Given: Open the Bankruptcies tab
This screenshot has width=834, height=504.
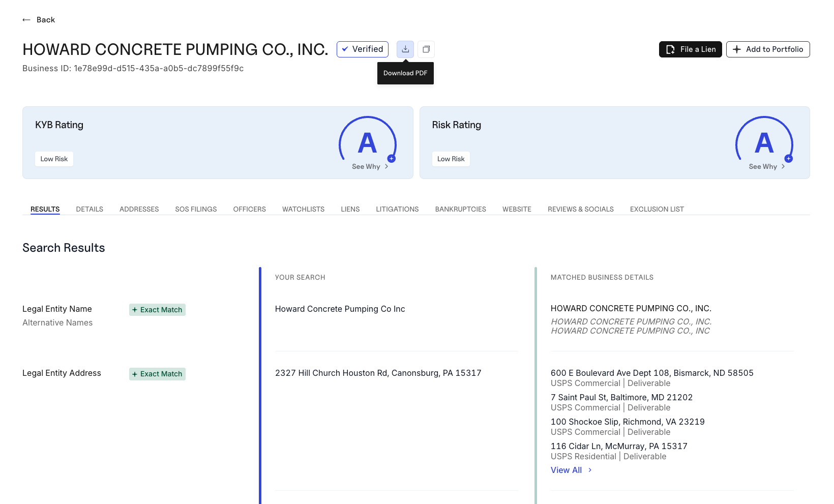Looking at the screenshot, I should (x=461, y=209).
